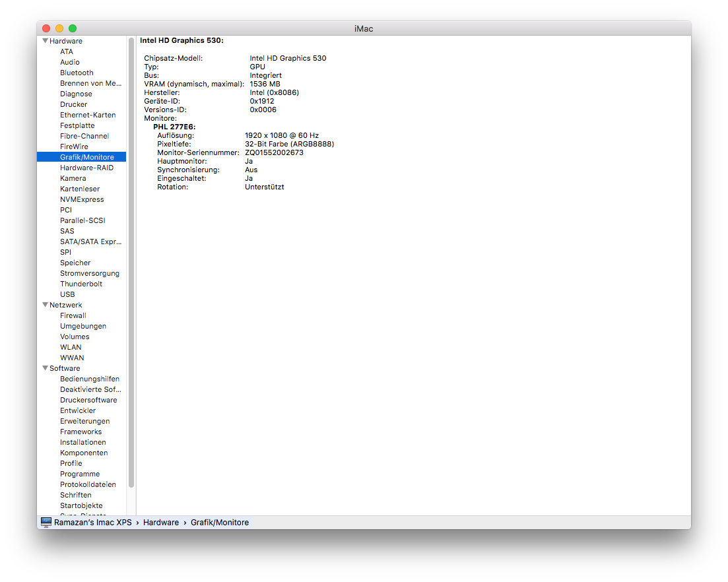This screenshot has width=728, height=582.
Task: Select Ethernet-Karten entry
Action: (x=88, y=115)
